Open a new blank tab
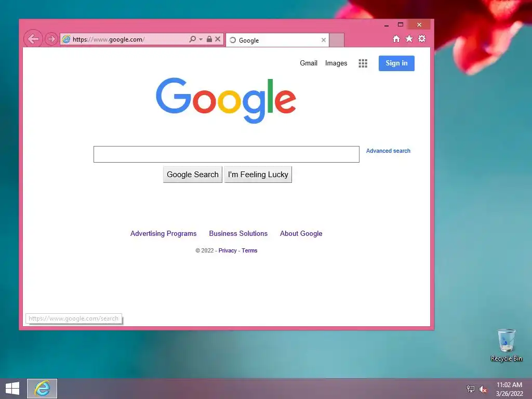The width and height of the screenshot is (532, 399). pyautogui.click(x=337, y=40)
